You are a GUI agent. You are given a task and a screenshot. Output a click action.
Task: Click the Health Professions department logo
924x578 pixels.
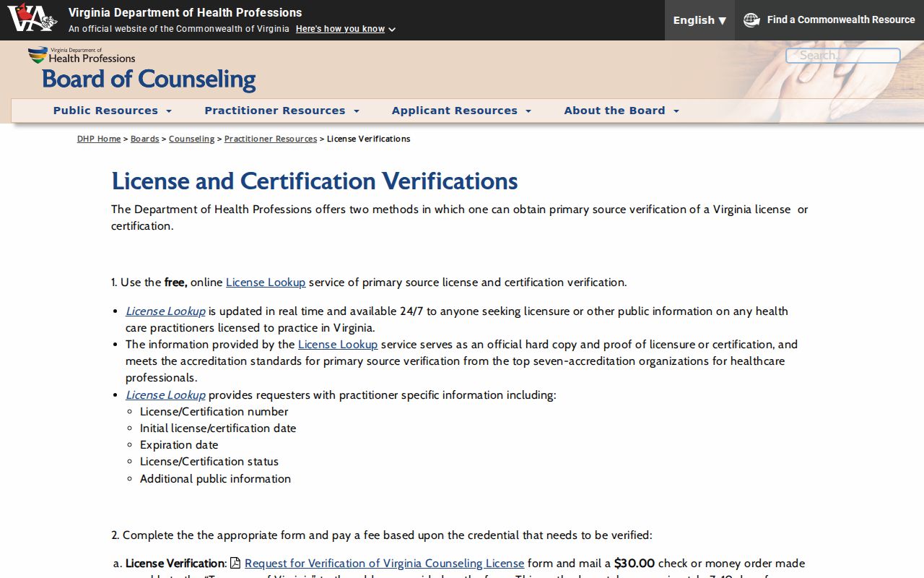point(82,56)
